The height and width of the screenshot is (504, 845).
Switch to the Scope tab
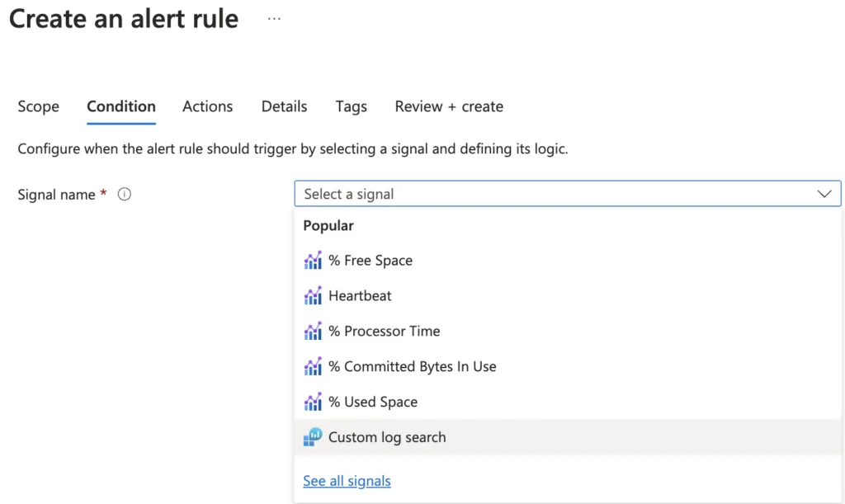pyautogui.click(x=38, y=106)
